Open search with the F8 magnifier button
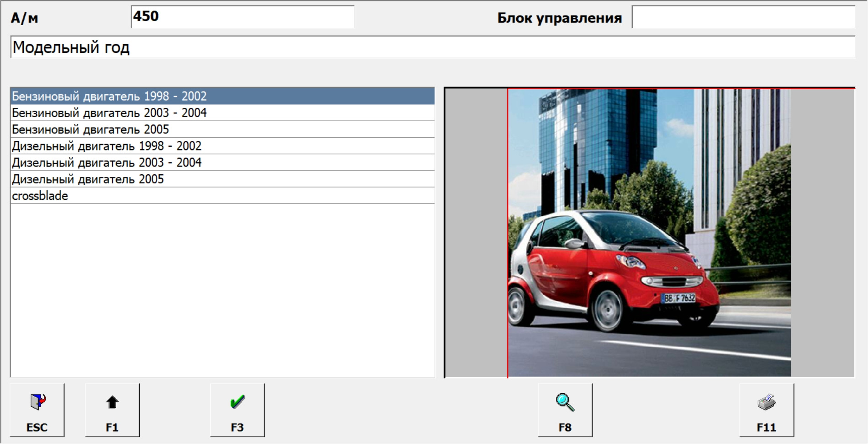This screenshot has width=868, height=444. coord(565,410)
